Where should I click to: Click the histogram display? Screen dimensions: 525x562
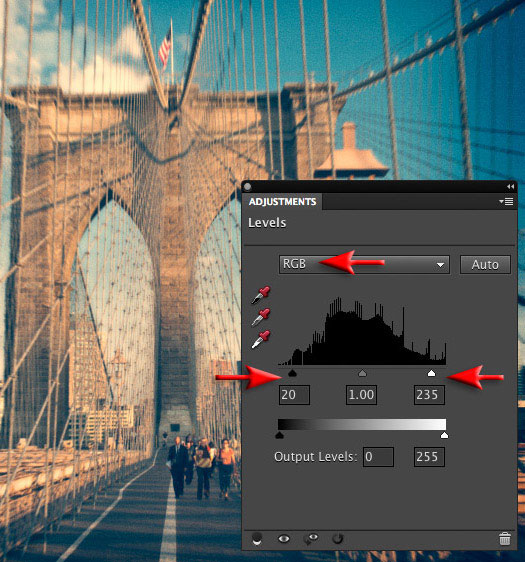point(362,330)
